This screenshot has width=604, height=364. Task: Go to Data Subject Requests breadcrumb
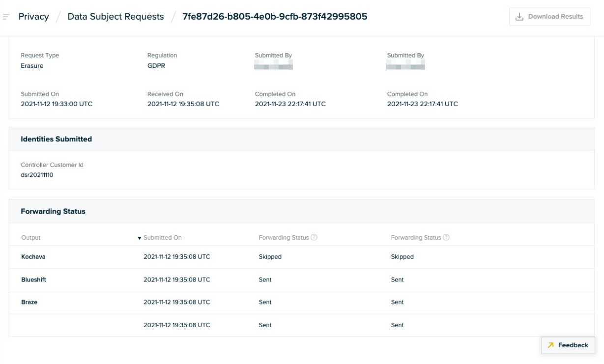click(x=115, y=17)
